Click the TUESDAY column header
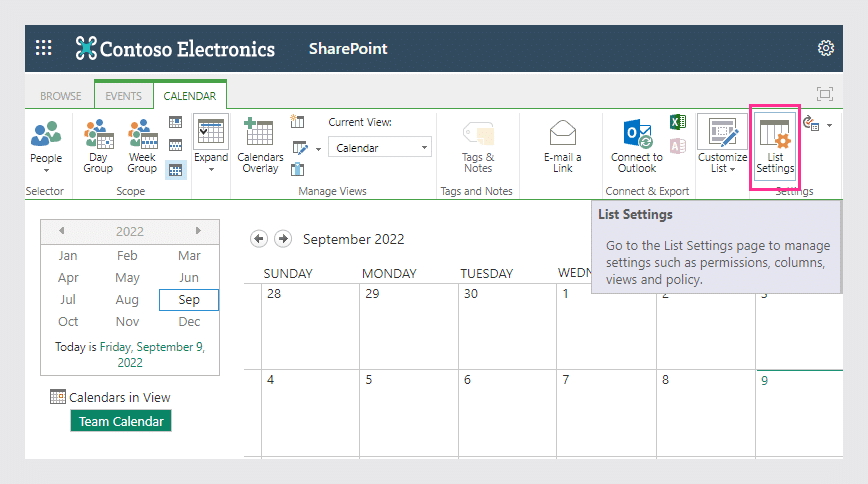The width and height of the screenshot is (868, 484). (x=487, y=274)
